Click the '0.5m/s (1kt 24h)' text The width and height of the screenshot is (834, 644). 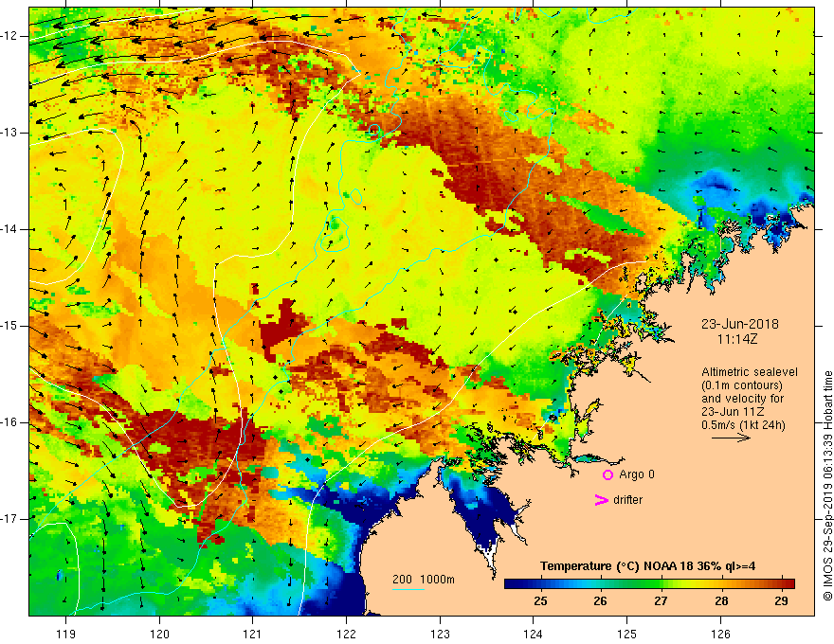(x=743, y=425)
